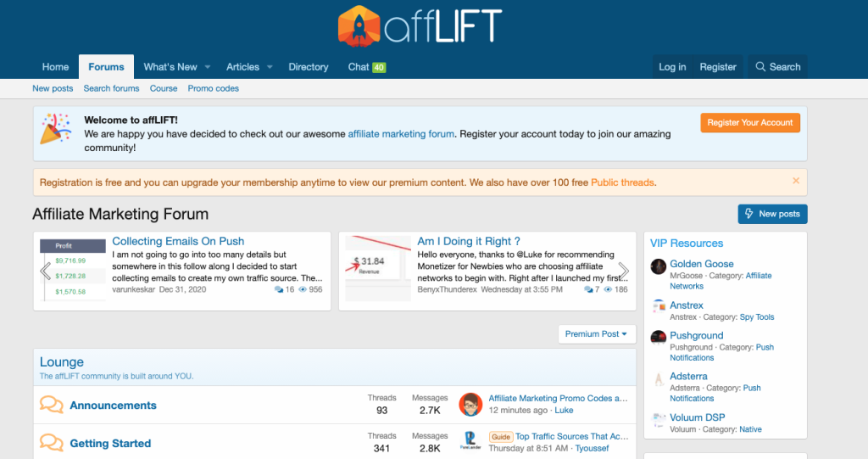Screen dimensions: 868x459
Task: Click author name BenyxThunderex
Action: coord(447,289)
